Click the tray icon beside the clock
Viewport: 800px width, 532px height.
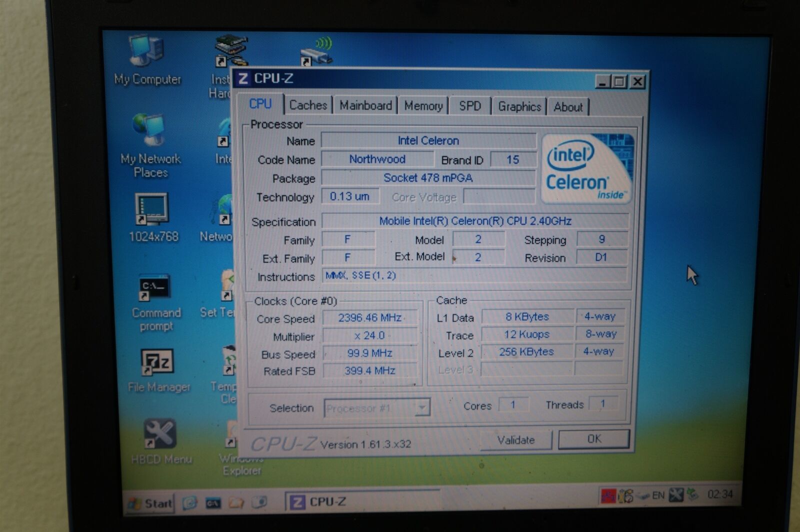[693, 495]
